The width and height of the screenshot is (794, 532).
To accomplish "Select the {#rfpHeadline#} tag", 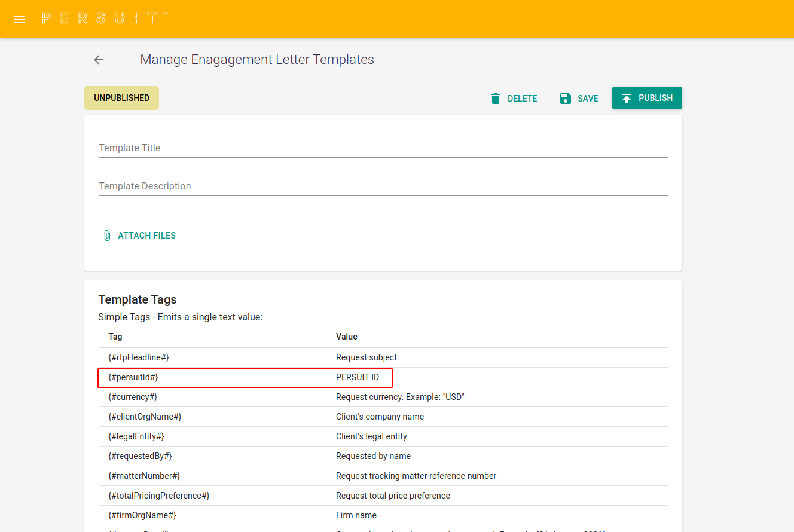I will (139, 357).
